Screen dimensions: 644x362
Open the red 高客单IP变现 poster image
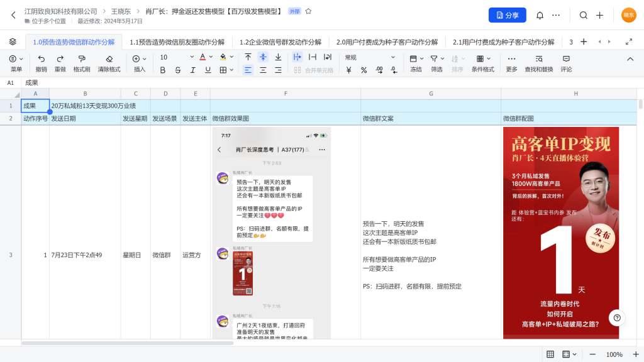560,233
